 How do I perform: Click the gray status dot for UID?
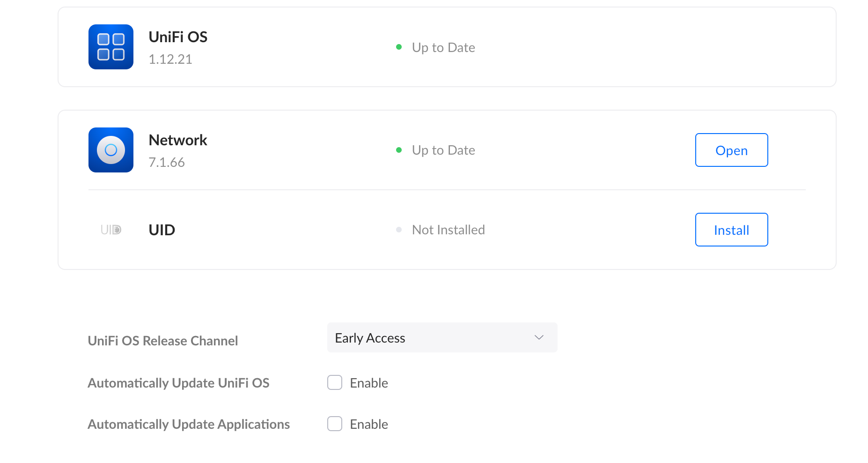tap(399, 230)
